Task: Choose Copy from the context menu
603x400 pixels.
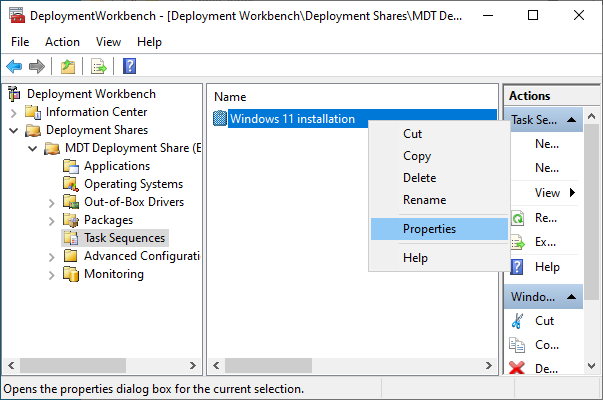Action: [439, 156]
